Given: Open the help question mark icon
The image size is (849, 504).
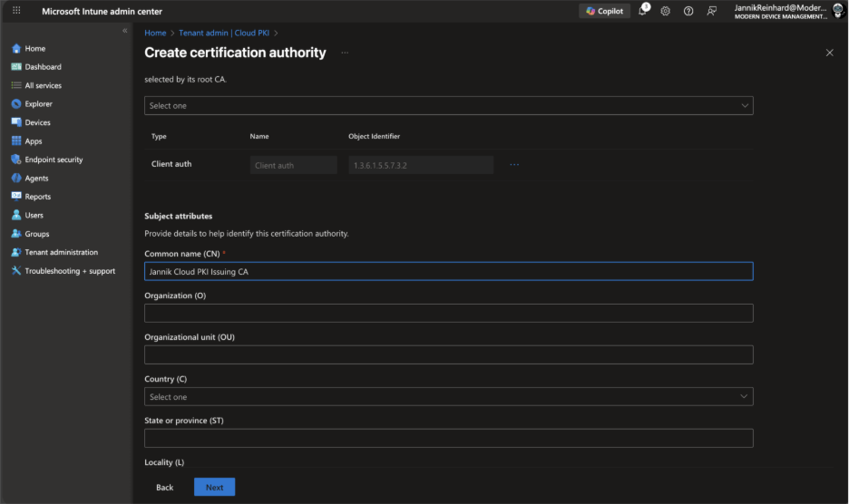Looking at the screenshot, I should [688, 11].
